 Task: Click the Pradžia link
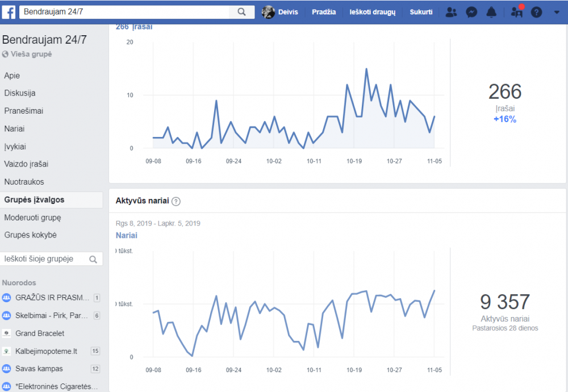pyautogui.click(x=324, y=12)
